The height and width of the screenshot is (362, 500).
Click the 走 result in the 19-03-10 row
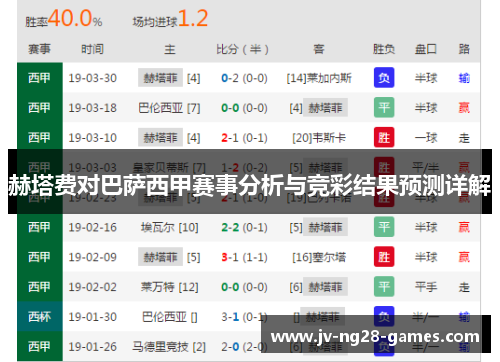464,138
